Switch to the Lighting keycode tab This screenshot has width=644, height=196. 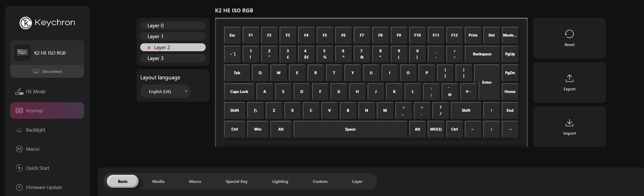280,181
